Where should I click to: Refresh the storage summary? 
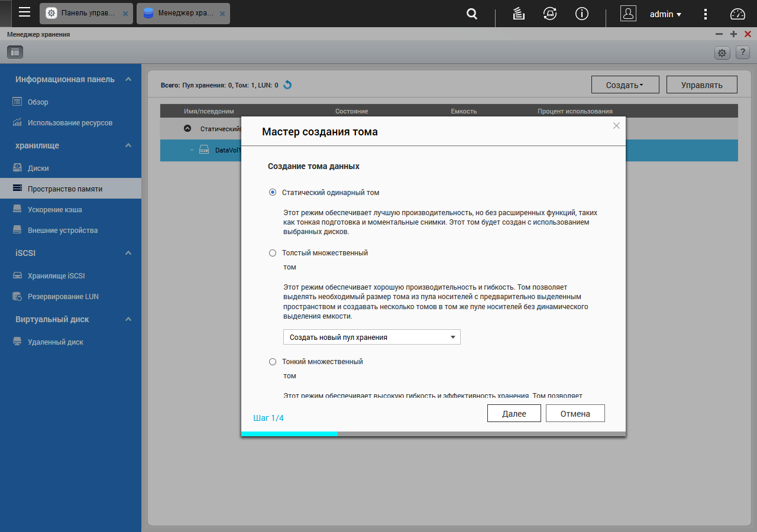(x=287, y=85)
